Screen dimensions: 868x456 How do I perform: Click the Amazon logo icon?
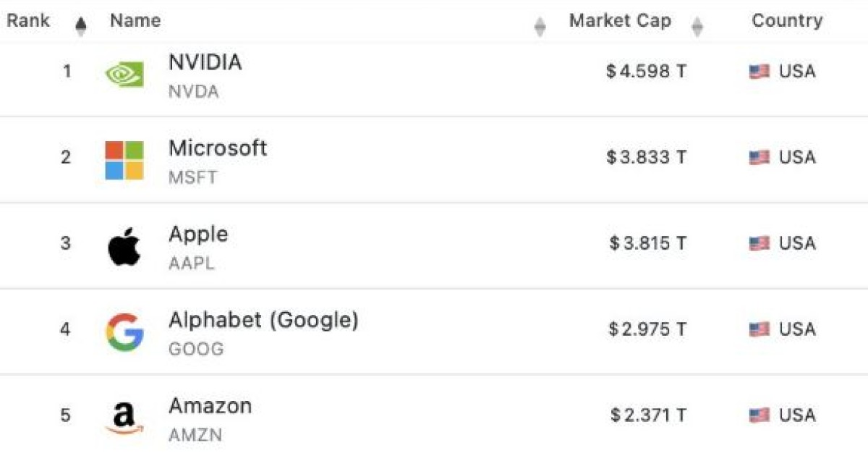[124, 418]
